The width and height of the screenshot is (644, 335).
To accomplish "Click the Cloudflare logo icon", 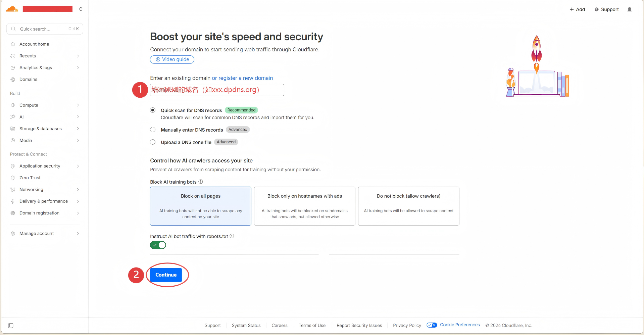I will pyautogui.click(x=12, y=9).
